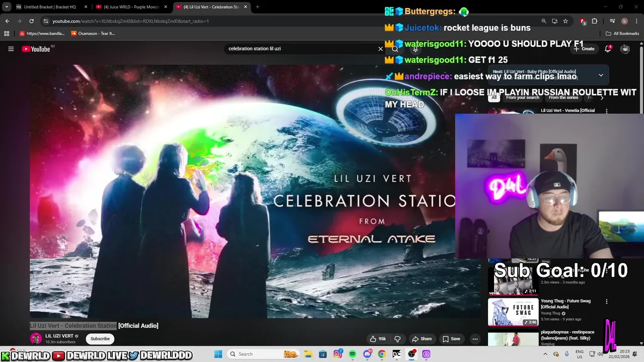
Task: Open the bandla... bookmark
Action: pos(42,34)
